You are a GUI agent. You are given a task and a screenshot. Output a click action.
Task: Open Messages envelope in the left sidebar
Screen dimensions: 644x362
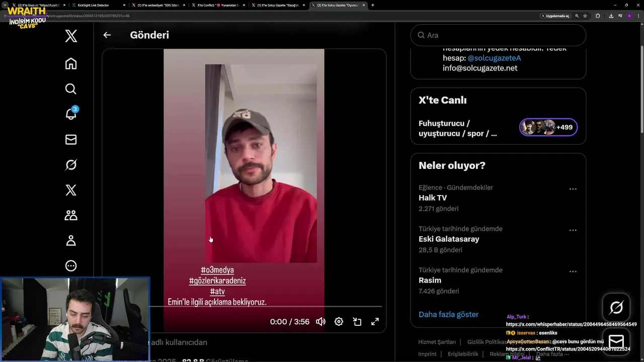[x=71, y=139]
